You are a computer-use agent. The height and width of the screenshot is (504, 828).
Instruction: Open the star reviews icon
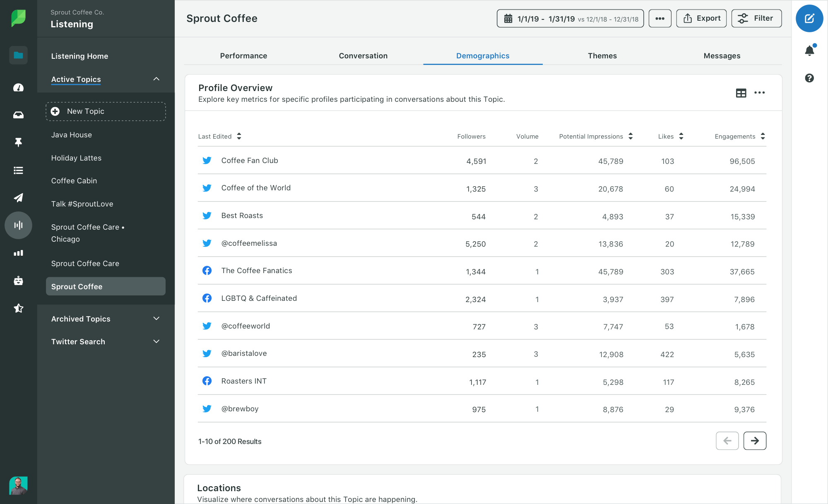tap(18, 308)
